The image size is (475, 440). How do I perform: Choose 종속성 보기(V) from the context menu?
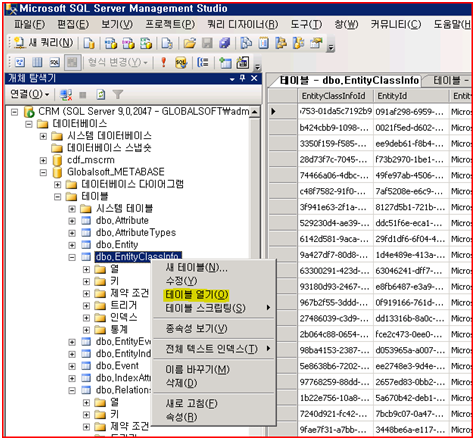pos(197,329)
